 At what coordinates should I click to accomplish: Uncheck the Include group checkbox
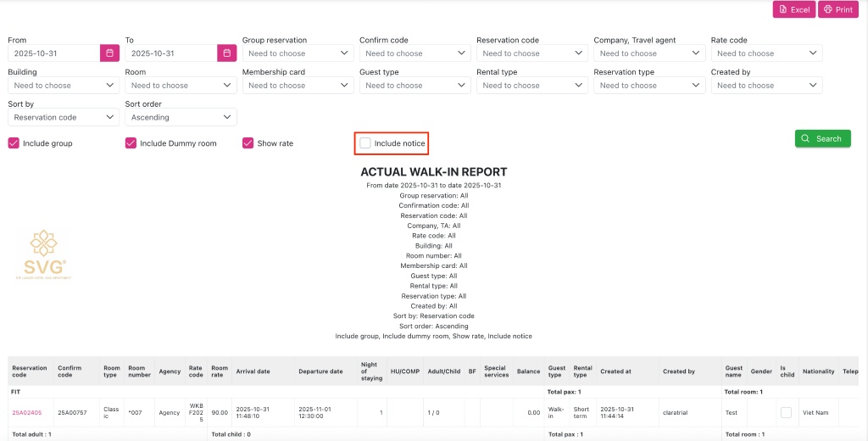14,143
